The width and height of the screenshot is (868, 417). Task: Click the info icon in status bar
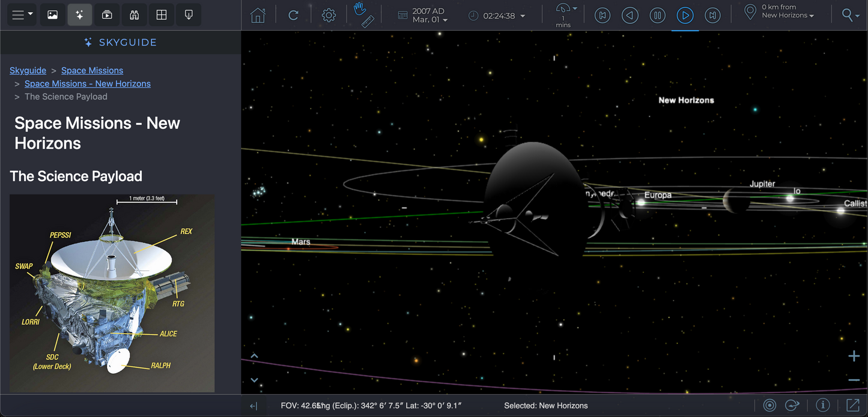(x=822, y=406)
